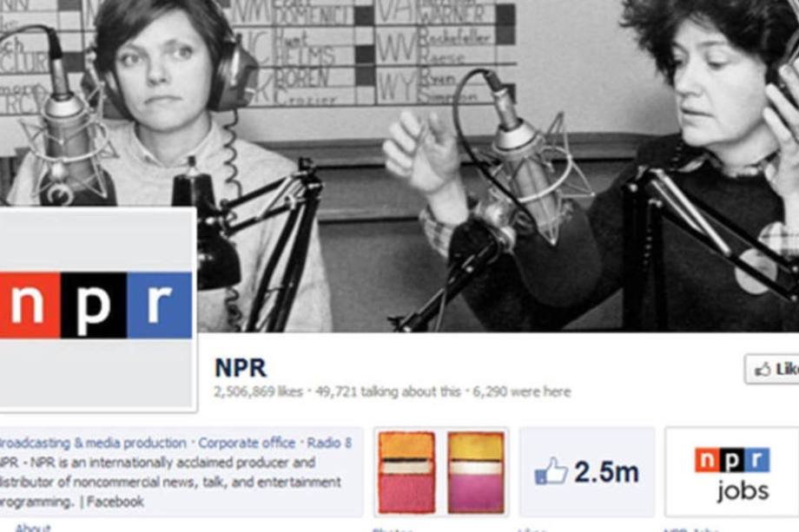Click the Like button with thumbs-up

772,369
